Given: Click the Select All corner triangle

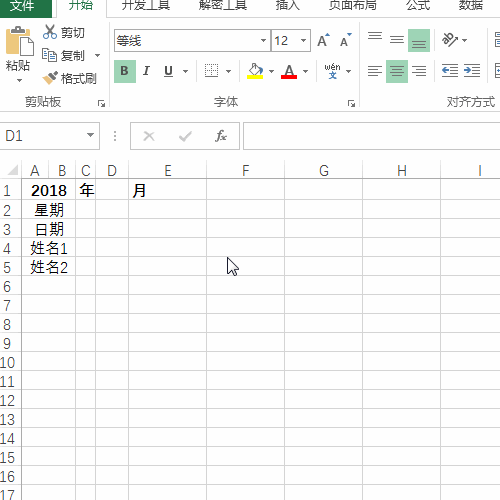Looking at the screenshot, I should point(13,171).
